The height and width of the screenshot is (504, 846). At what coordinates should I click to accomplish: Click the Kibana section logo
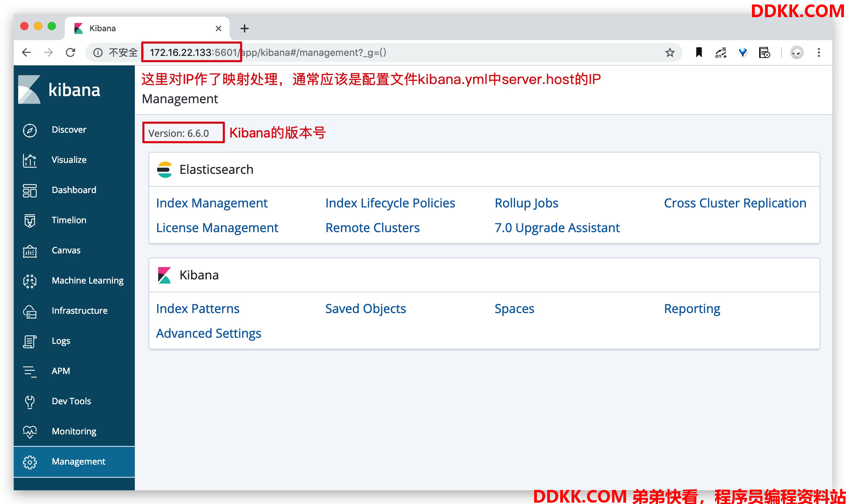[164, 275]
